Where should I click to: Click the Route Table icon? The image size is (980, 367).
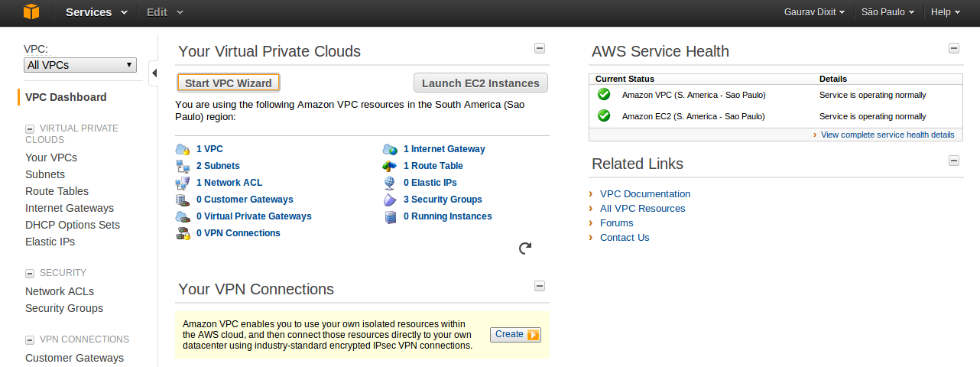pos(390,166)
